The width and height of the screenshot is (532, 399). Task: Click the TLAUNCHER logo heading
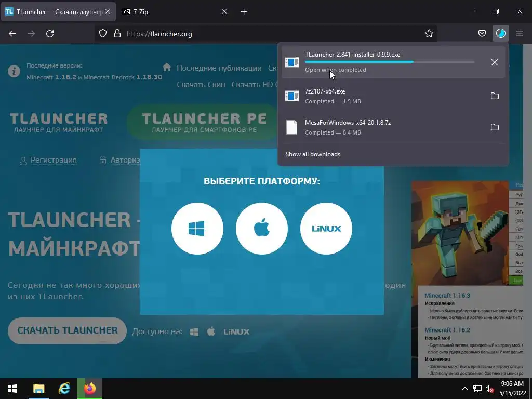(x=58, y=122)
